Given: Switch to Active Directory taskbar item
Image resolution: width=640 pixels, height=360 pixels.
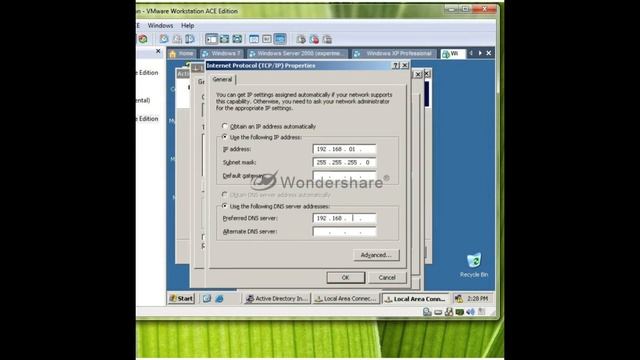Looking at the screenshot, I should [x=277, y=299].
